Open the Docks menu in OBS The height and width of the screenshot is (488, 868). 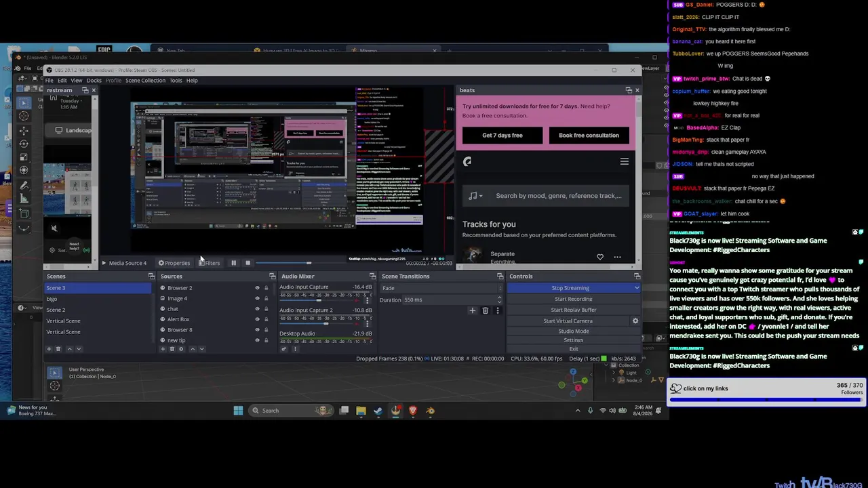(94, 81)
